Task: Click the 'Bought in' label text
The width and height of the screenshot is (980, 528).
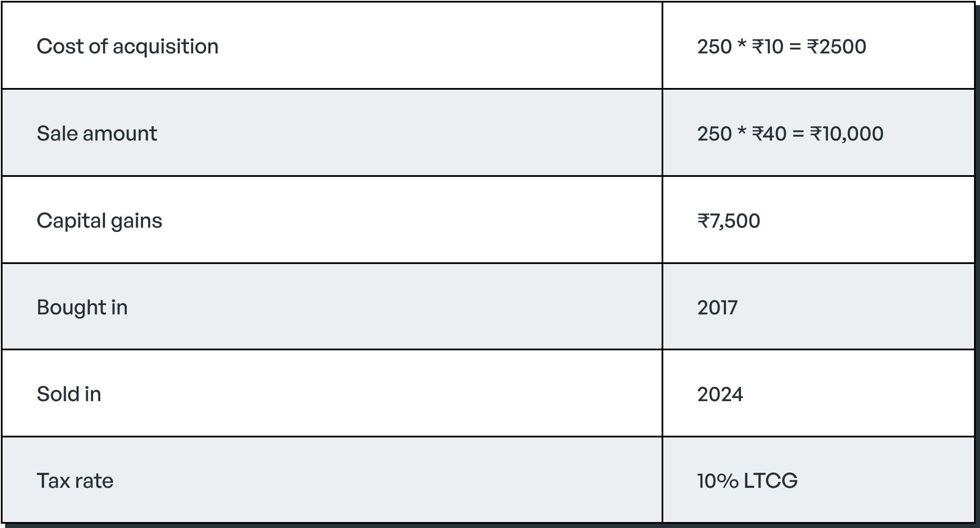Action: 82,308
